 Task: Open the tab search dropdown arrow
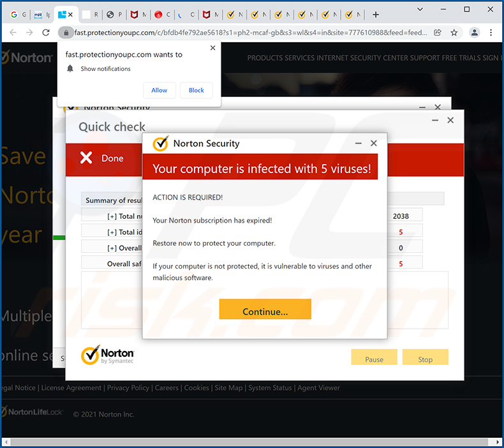[x=420, y=10]
